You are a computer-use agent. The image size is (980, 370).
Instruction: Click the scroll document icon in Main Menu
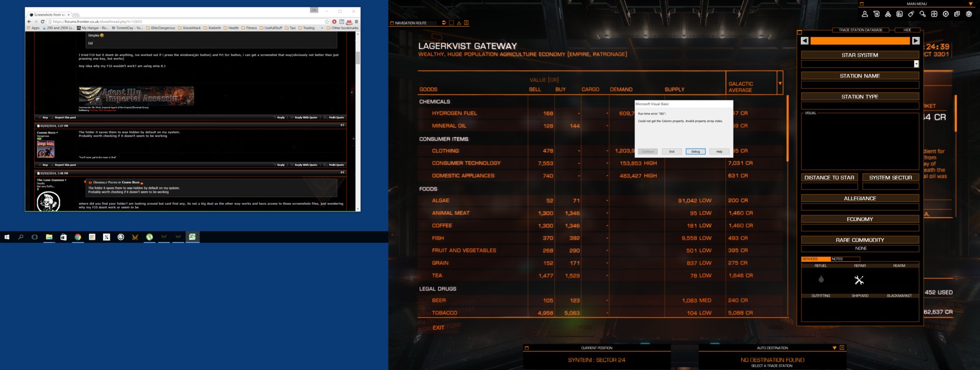point(876,14)
